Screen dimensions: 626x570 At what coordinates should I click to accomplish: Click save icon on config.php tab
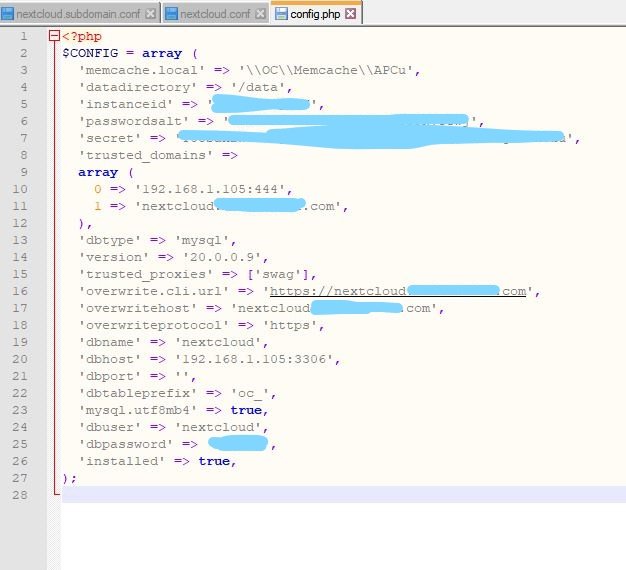click(281, 14)
